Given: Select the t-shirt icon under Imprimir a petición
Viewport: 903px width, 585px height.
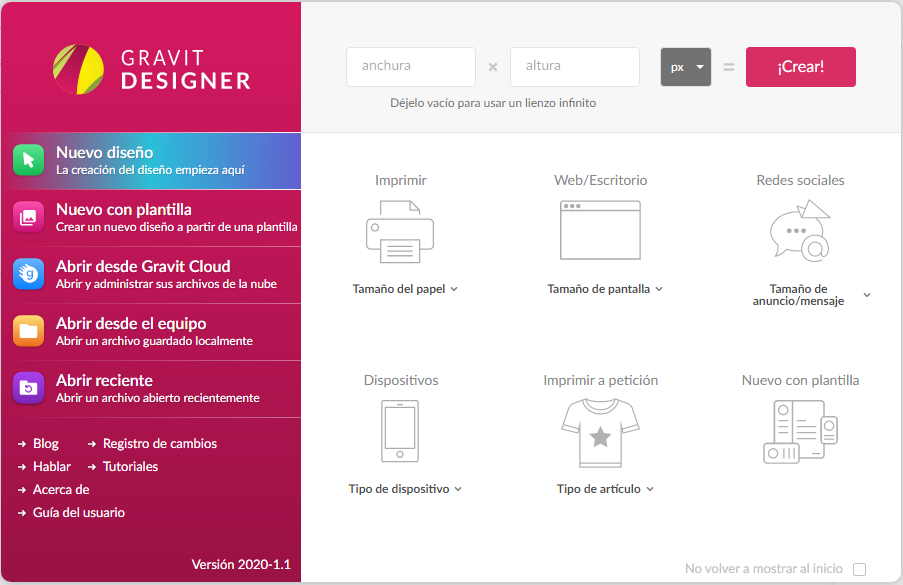Looking at the screenshot, I should tap(600, 433).
